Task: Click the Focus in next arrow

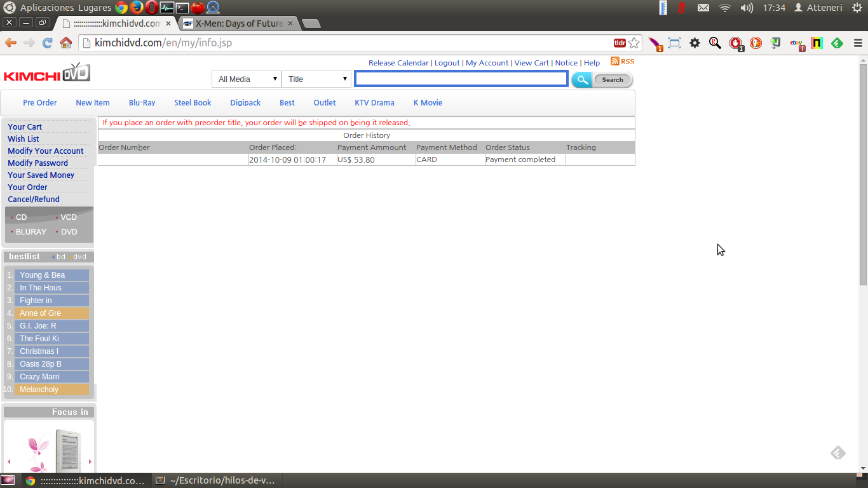Action: [90, 461]
